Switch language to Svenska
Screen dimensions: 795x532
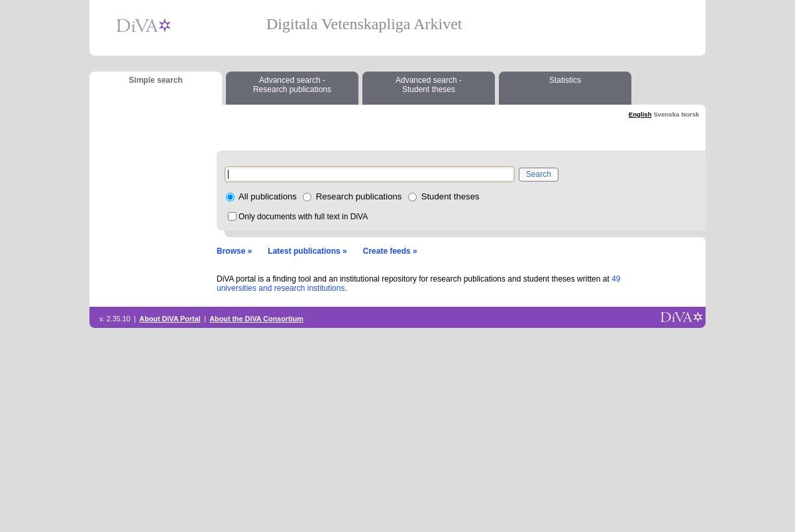click(x=666, y=115)
